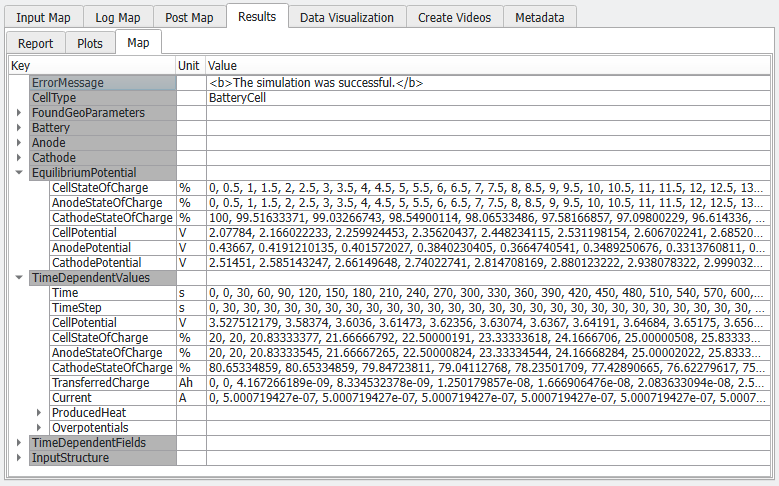Expand the Cathode tree entry
This screenshot has width=779, height=486.
19,158
